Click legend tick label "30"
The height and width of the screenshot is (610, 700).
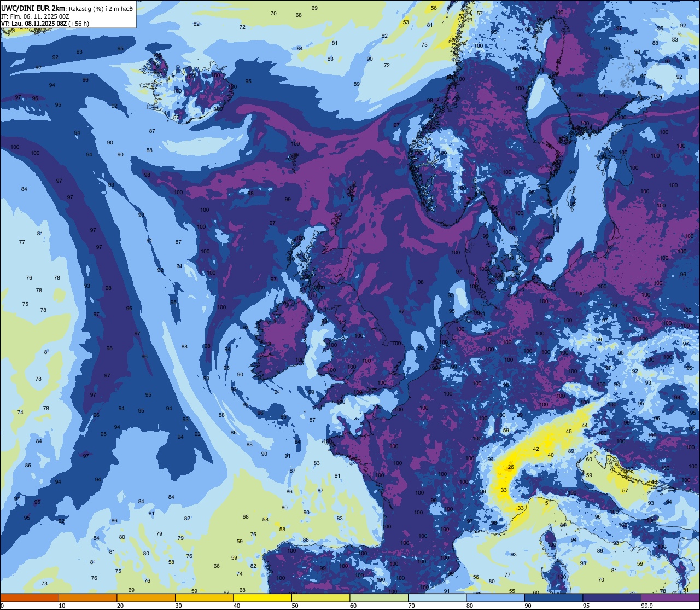click(178, 606)
